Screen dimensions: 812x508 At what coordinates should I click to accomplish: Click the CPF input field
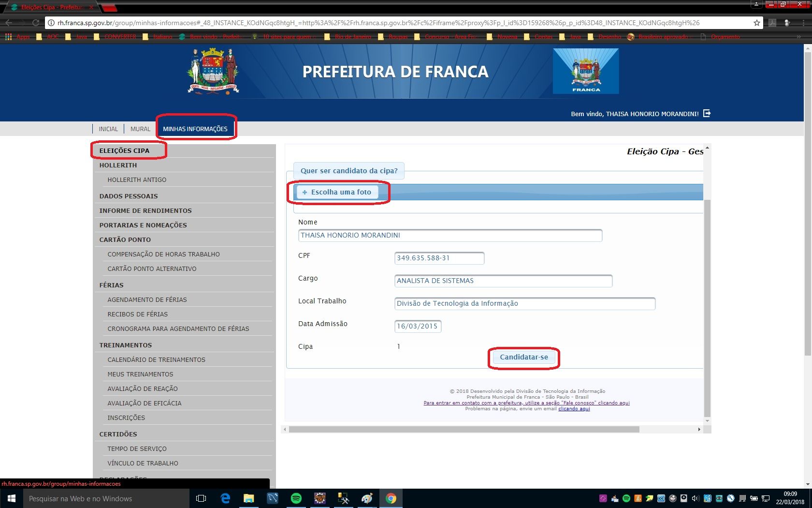438,258
